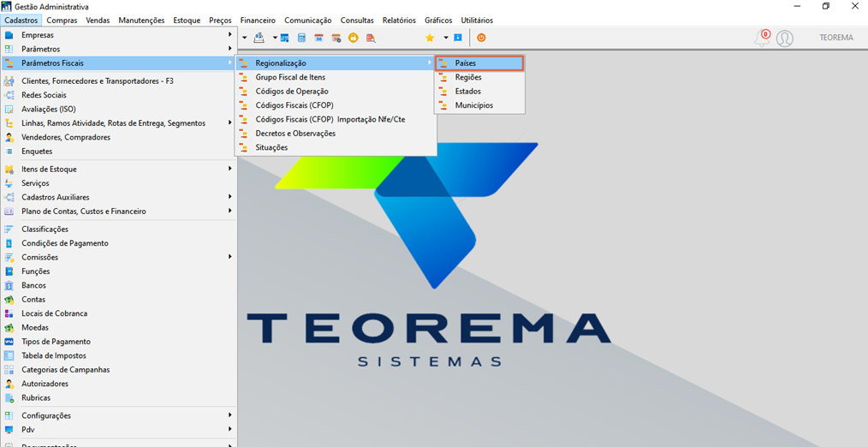Viewport: 868px width, 447px height.
Task: Select Países in the Regionalização submenu
Action: 479,63
